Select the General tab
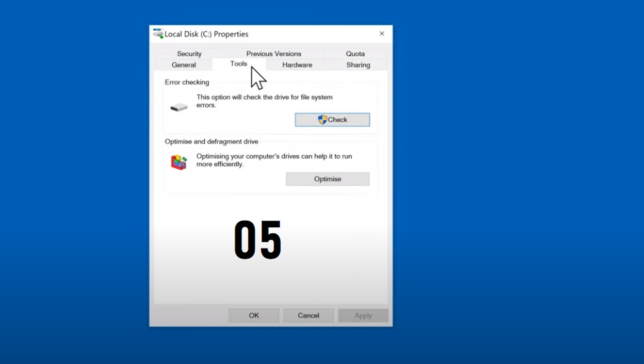This screenshot has height=364, width=644. point(183,65)
